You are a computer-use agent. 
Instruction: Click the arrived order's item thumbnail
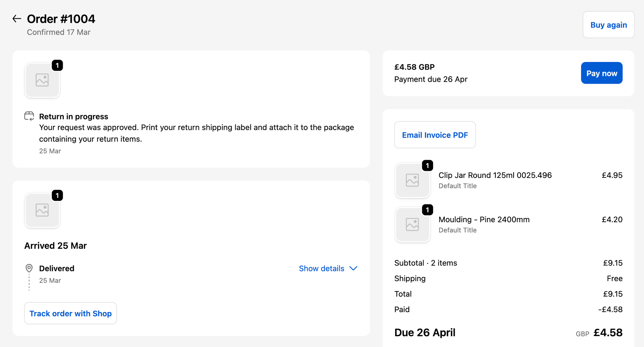tap(42, 210)
